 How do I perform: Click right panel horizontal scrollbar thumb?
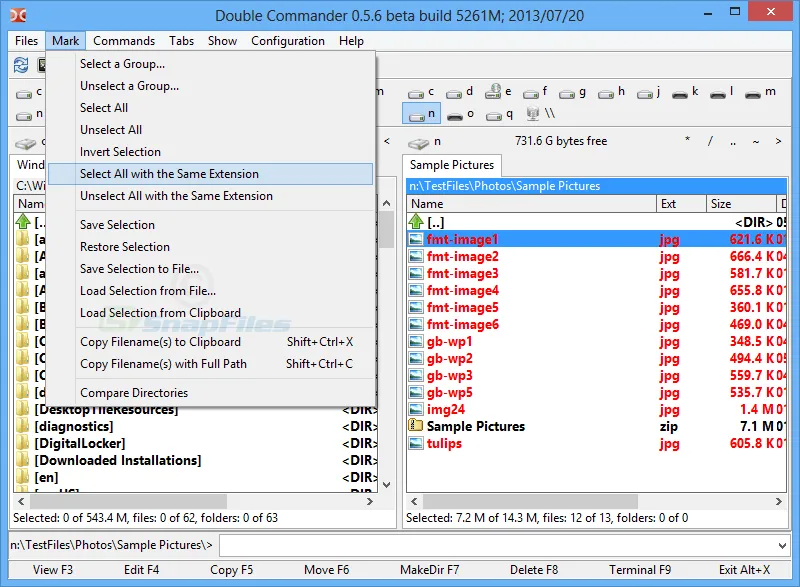(530, 501)
